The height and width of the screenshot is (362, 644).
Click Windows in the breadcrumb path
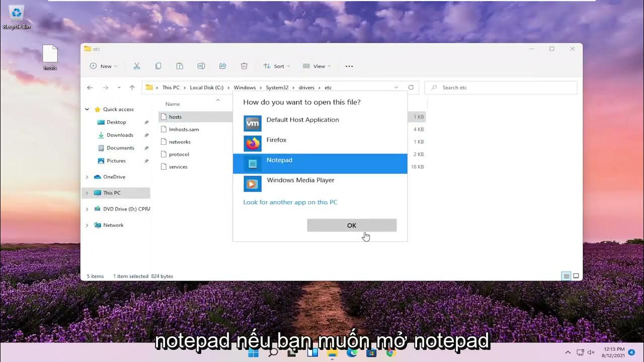point(245,87)
